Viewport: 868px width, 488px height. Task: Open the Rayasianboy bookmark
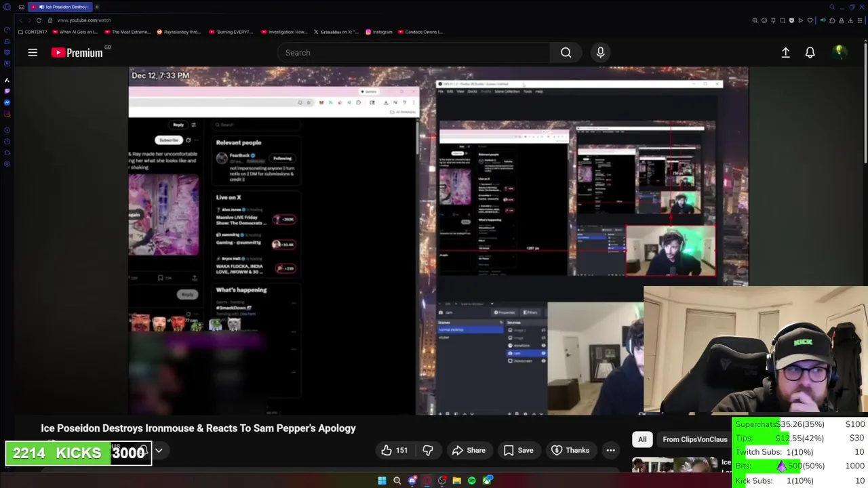[179, 32]
